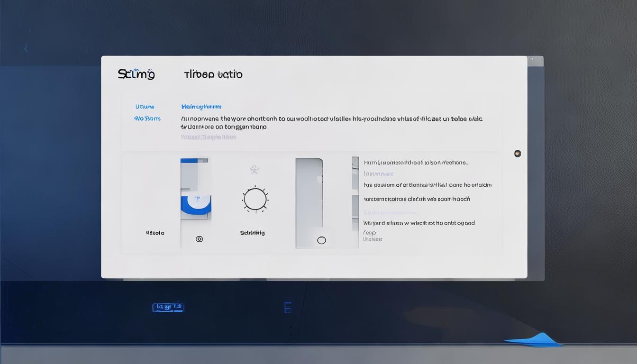The height and width of the screenshot is (364, 637).
Task: Click the blue "Uaume" link
Action: tap(145, 107)
